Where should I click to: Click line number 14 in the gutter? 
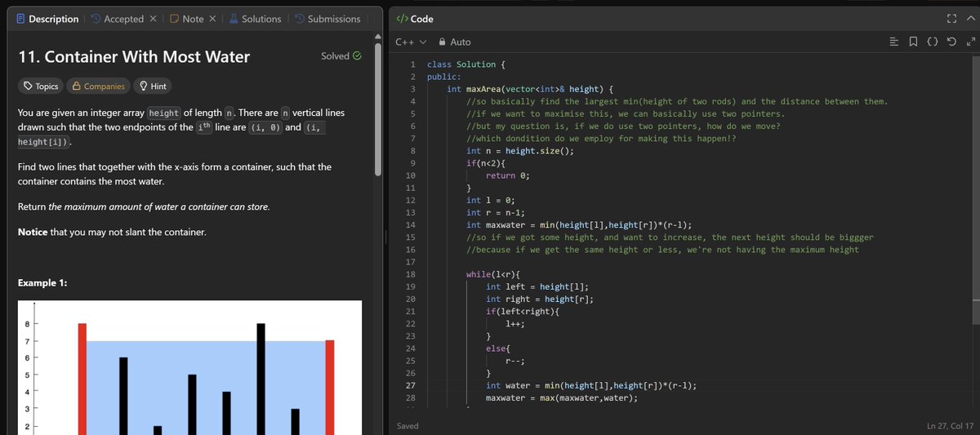[411, 224]
